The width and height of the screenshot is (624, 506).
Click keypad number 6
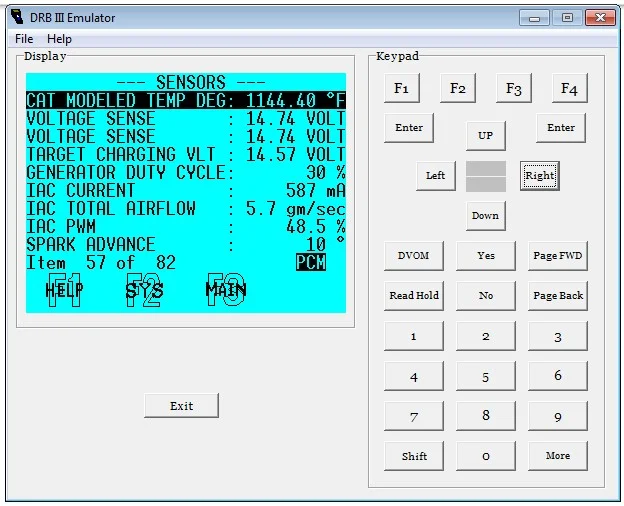pos(558,376)
